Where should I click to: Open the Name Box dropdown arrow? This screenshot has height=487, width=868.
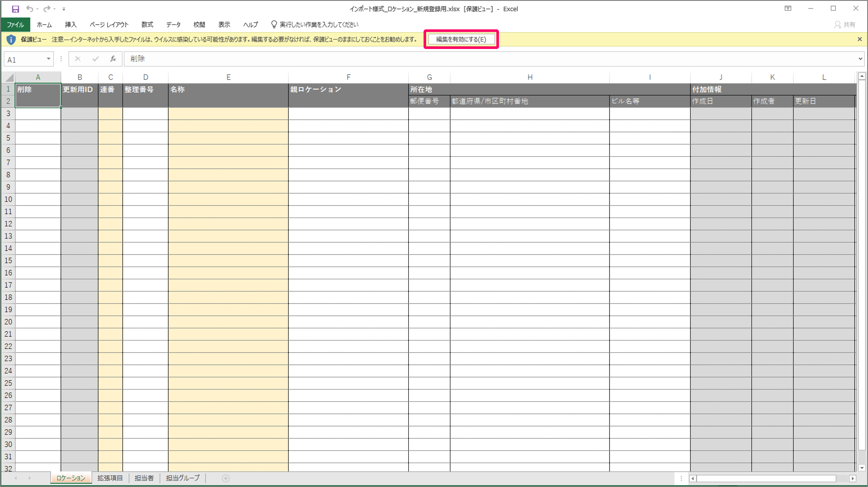pos(48,59)
